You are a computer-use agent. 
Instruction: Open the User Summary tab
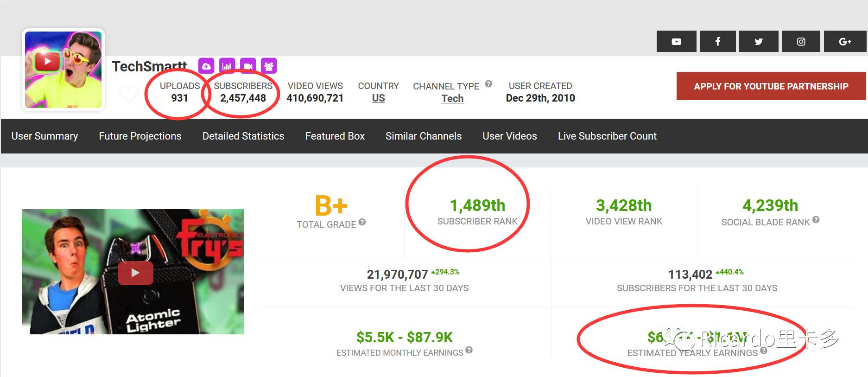(x=44, y=136)
